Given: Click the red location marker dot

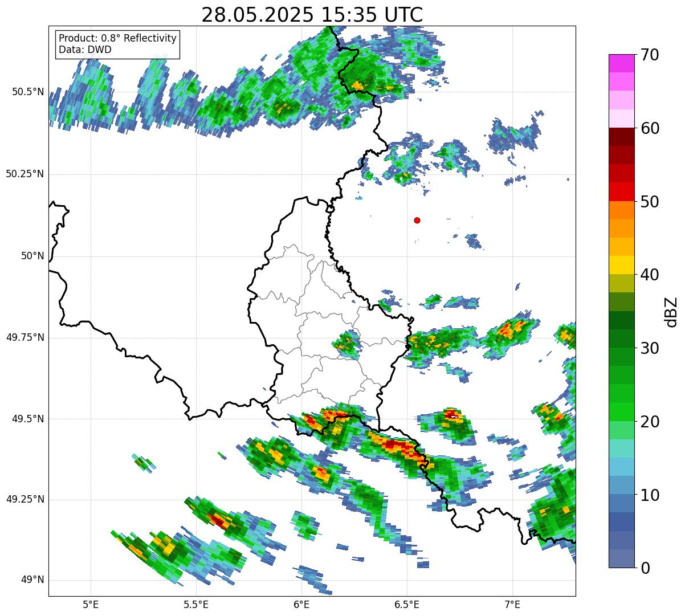Looking at the screenshot, I should pos(417,220).
